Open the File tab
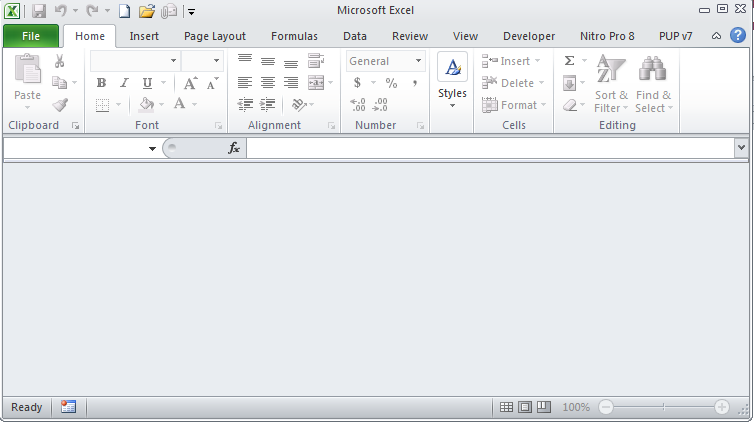 pyautogui.click(x=31, y=36)
